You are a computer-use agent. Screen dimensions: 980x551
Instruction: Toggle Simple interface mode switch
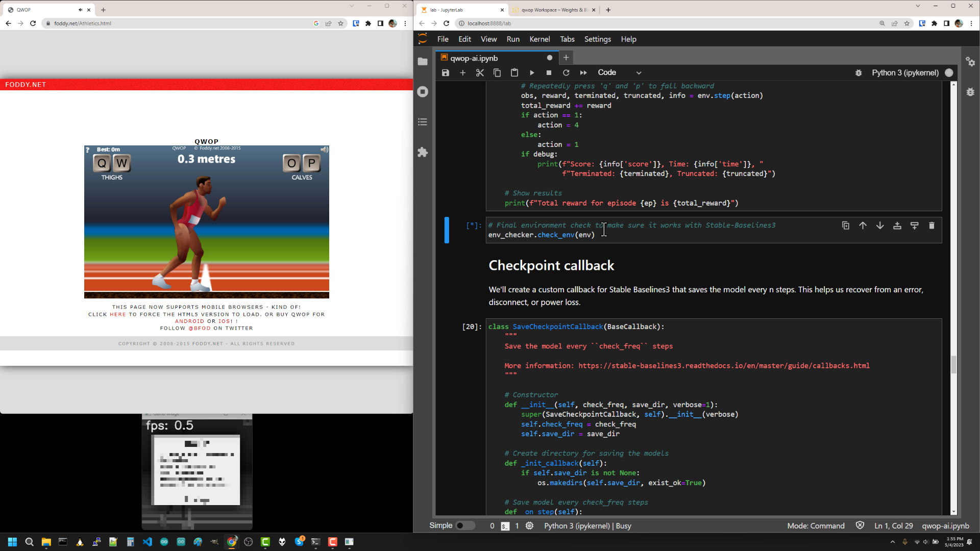click(x=465, y=525)
